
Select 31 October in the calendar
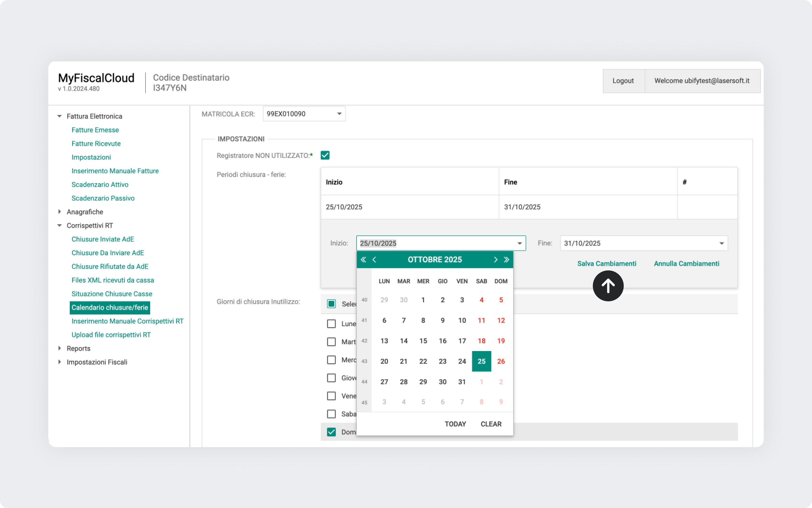[x=462, y=382]
